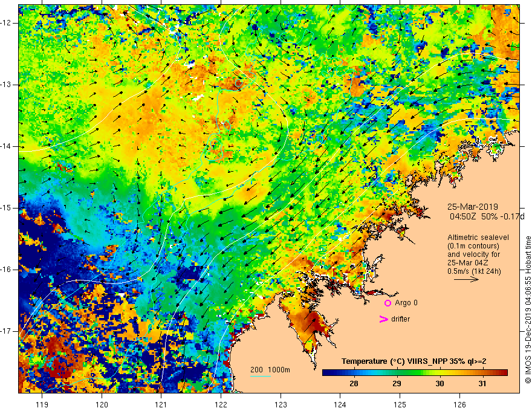Click longitude label '122' on the bottom axis
Image resolution: width=532 pixels, height=411 pixels.
point(221,404)
